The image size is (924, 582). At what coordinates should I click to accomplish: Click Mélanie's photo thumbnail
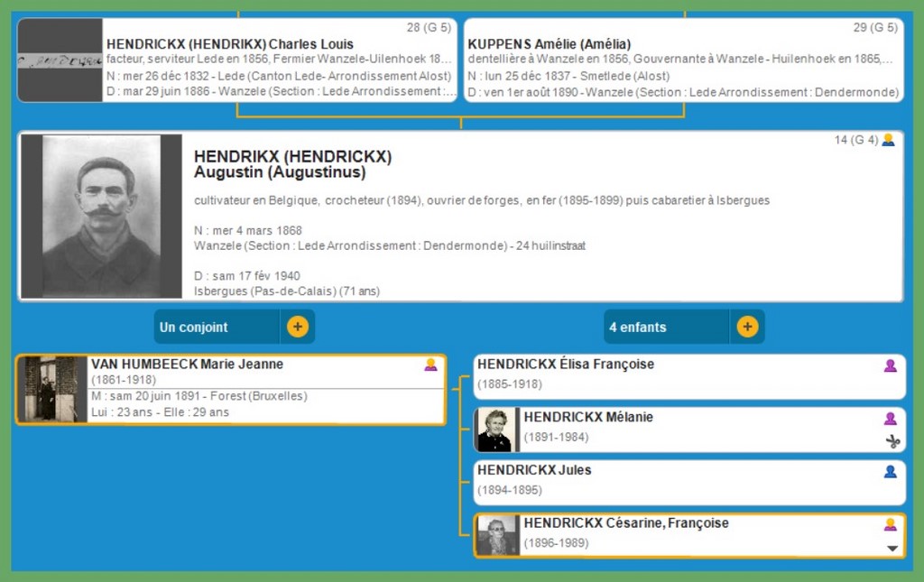coord(495,430)
